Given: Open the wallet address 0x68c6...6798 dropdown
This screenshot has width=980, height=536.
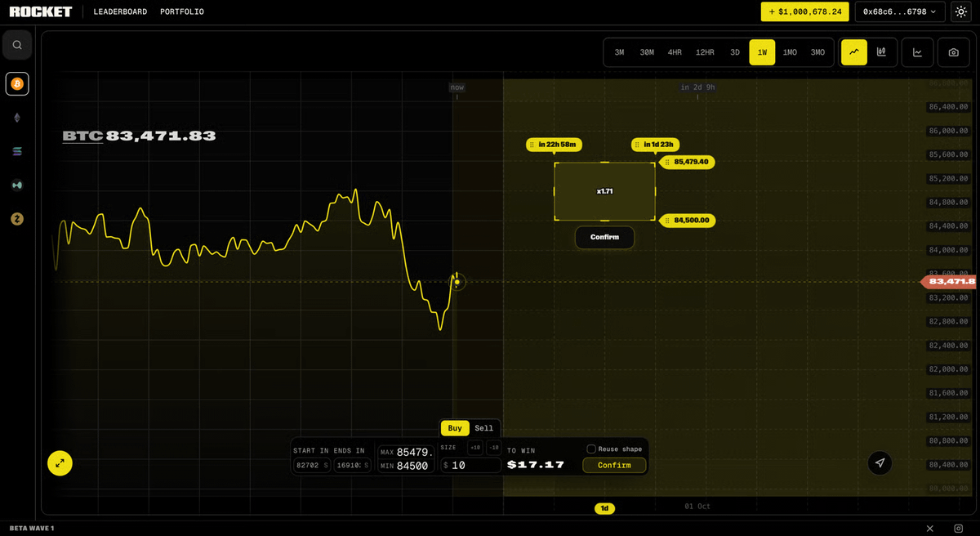Looking at the screenshot, I should 900,11.
